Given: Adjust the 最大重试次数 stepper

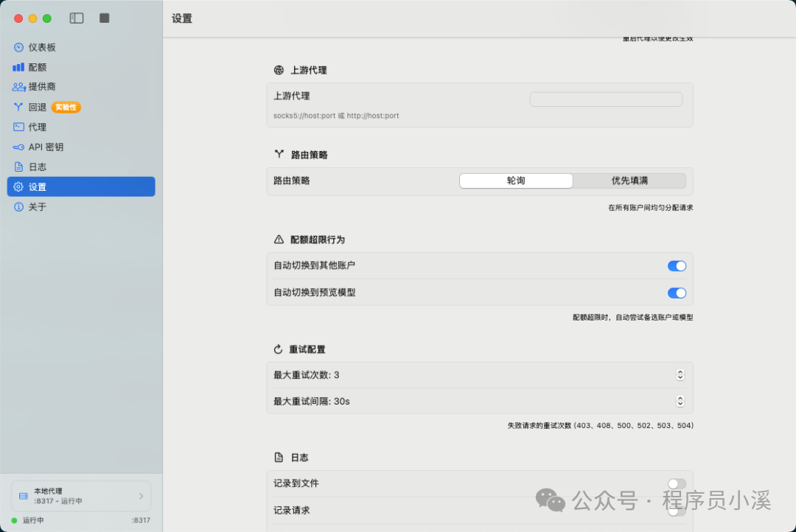Looking at the screenshot, I should coord(680,374).
